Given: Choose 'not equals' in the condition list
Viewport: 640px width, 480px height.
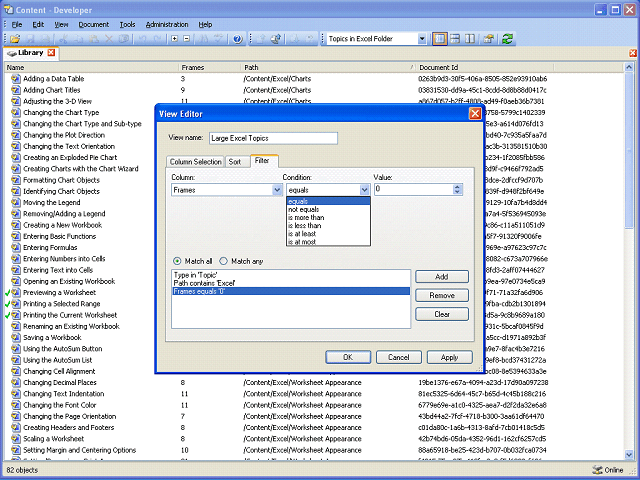Looking at the screenshot, I should (328, 209).
